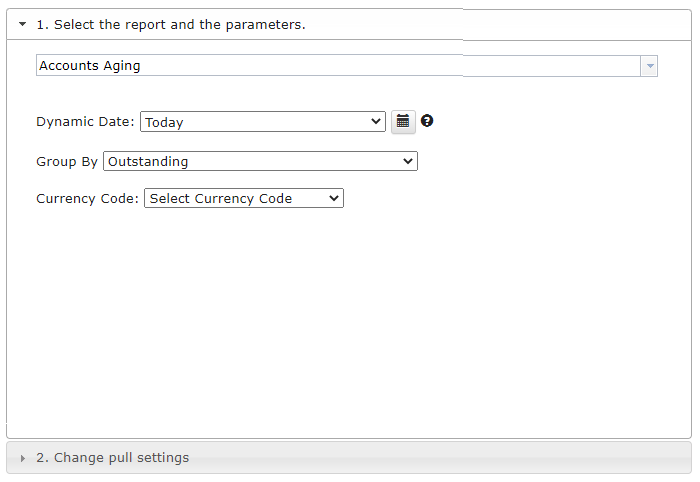Click the chevron of the Dynamic Date dropdown
700x482 pixels.
tap(376, 121)
